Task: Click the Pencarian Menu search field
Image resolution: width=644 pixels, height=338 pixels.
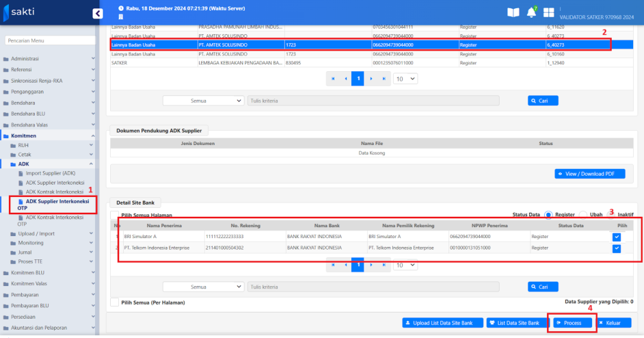Action: click(48, 40)
